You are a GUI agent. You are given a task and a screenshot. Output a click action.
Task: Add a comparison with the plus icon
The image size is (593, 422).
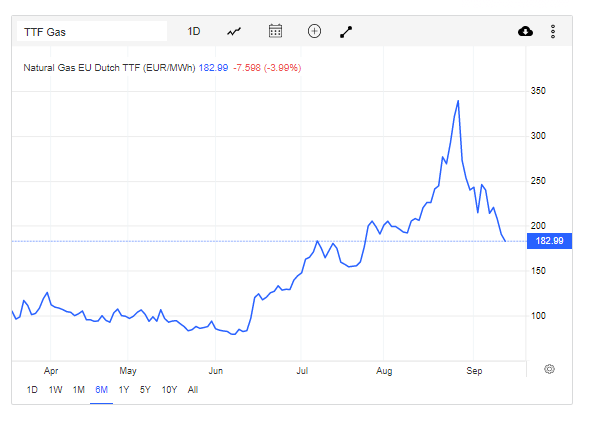pyautogui.click(x=314, y=31)
